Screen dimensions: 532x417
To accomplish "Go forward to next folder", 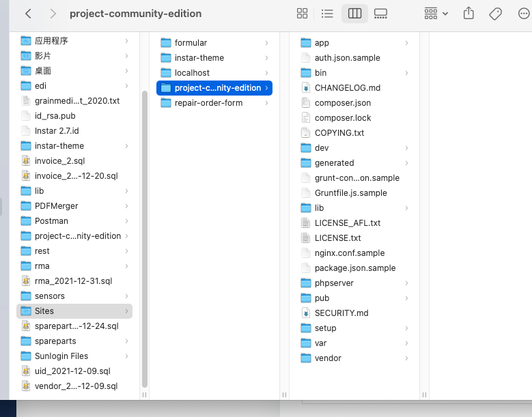I will click(x=53, y=14).
